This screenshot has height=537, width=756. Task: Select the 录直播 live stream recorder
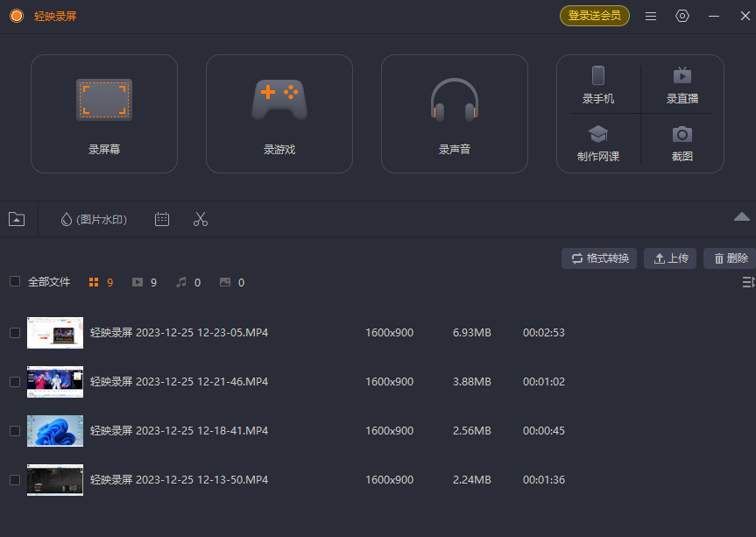[682, 85]
